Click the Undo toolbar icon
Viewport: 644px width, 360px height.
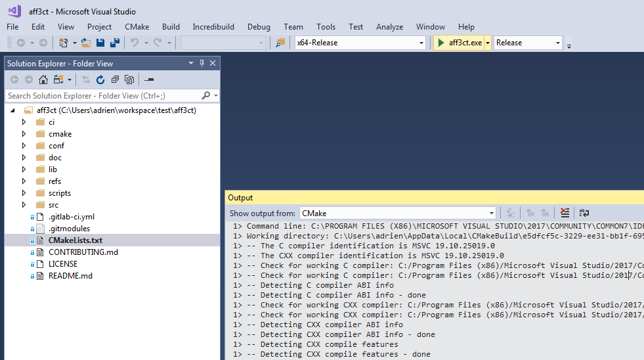click(x=135, y=43)
